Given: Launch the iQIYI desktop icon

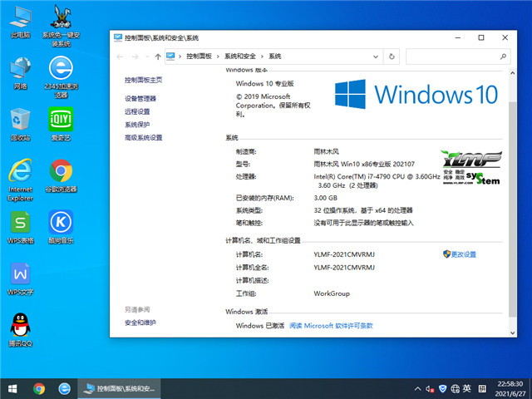Looking at the screenshot, I should point(61,125).
